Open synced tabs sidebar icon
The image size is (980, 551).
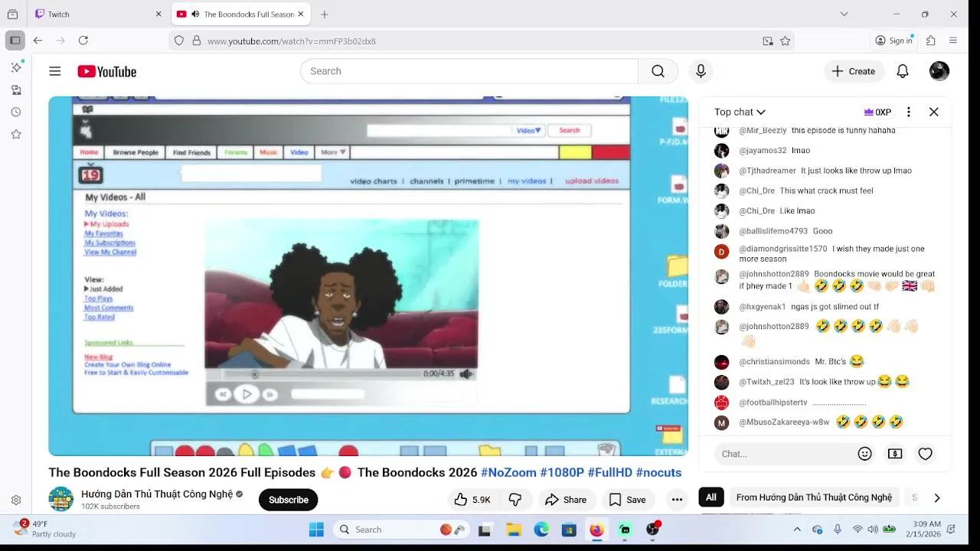point(16,90)
